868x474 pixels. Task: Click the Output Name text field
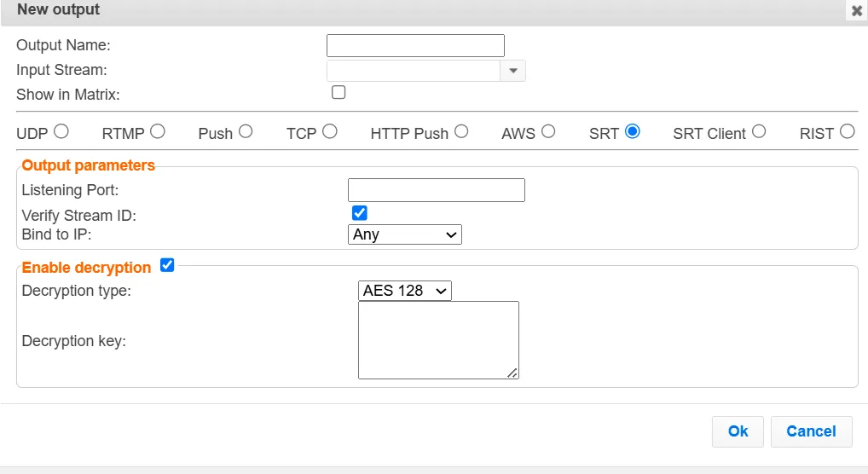coord(415,45)
